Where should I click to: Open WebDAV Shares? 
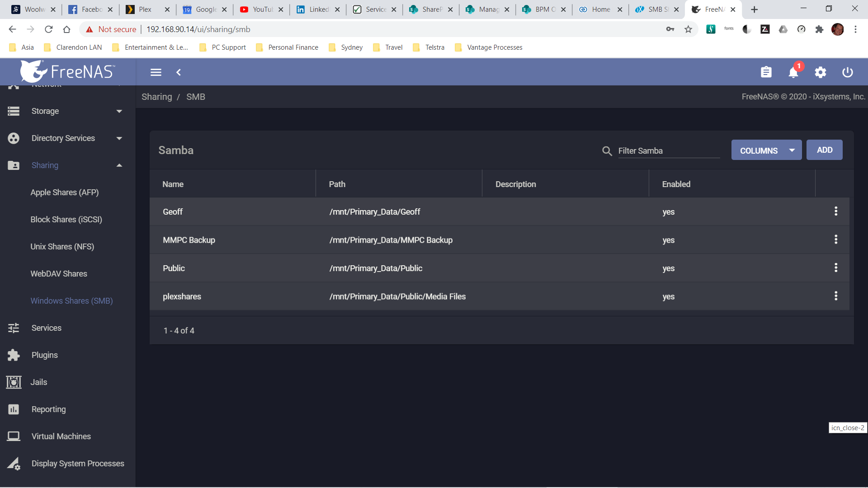[x=59, y=274]
